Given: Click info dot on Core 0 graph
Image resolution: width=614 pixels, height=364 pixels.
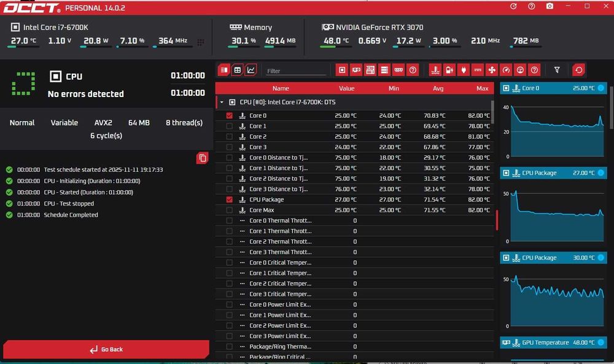Looking at the screenshot, I should [600, 88].
